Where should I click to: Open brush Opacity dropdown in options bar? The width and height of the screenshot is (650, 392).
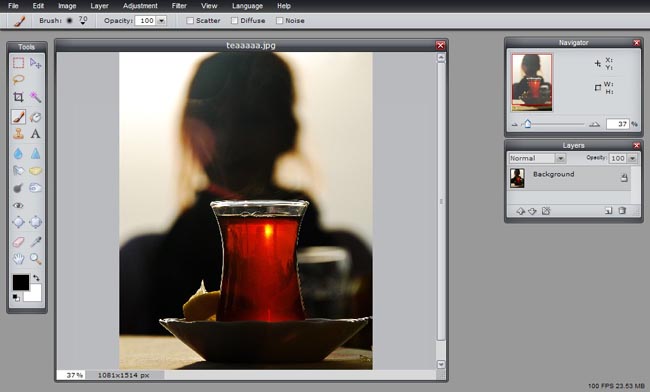coord(161,21)
